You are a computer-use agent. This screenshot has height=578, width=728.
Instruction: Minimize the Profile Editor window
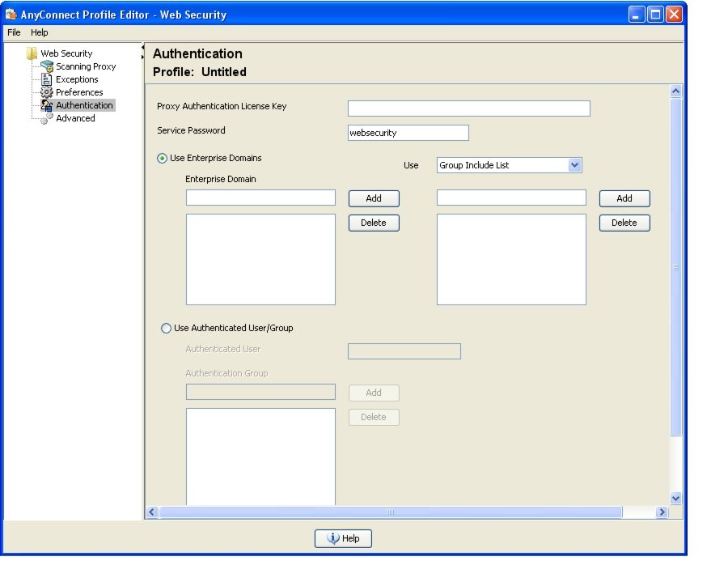tap(637, 15)
